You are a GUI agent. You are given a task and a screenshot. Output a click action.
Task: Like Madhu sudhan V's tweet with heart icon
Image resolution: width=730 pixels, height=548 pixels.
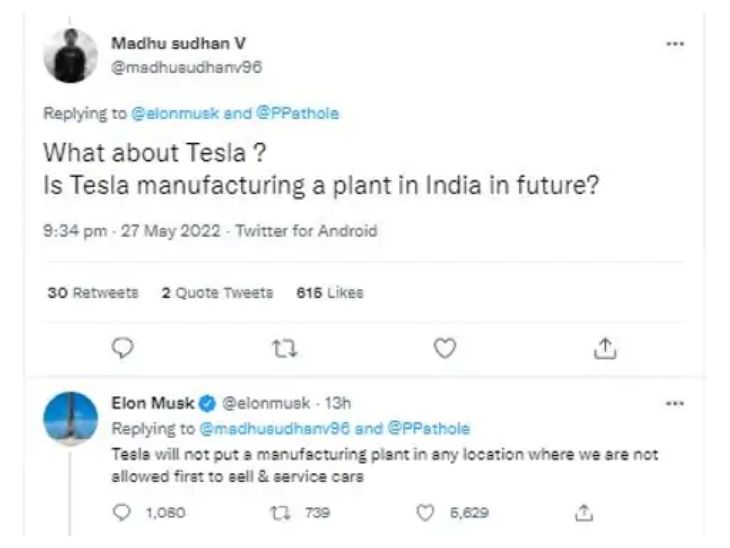(x=445, y=346)
